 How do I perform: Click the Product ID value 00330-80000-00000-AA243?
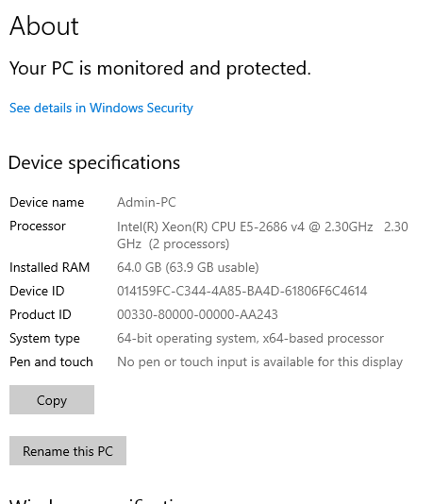tap(197, 314)
